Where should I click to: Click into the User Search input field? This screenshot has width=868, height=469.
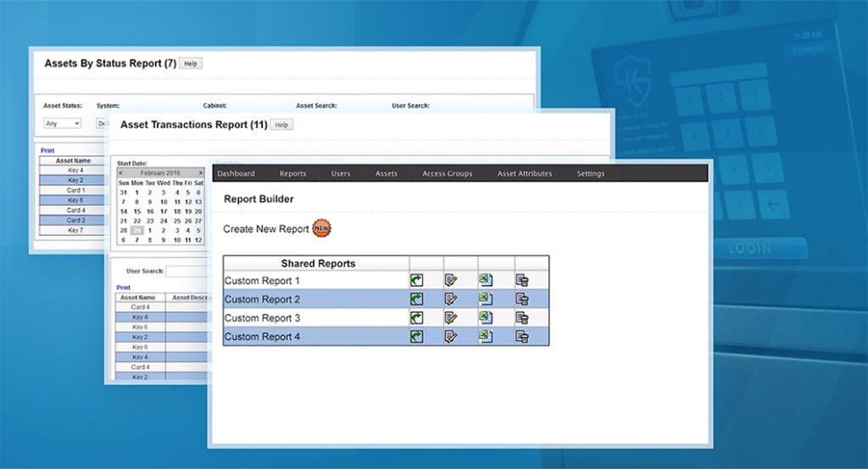[186, 271]
